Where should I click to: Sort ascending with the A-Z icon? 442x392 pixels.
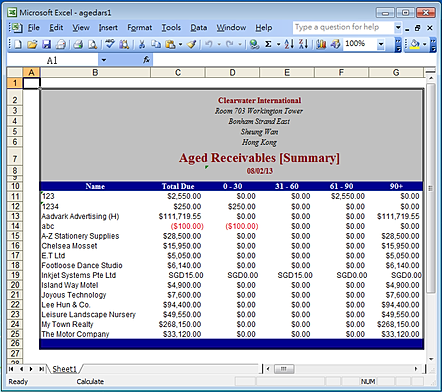(x=289, y=44)
